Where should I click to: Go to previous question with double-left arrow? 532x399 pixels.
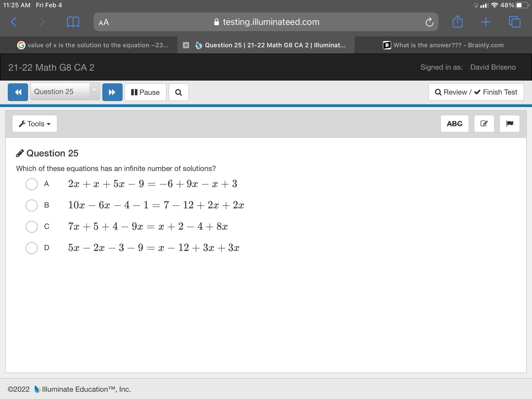tap(18, 92)
